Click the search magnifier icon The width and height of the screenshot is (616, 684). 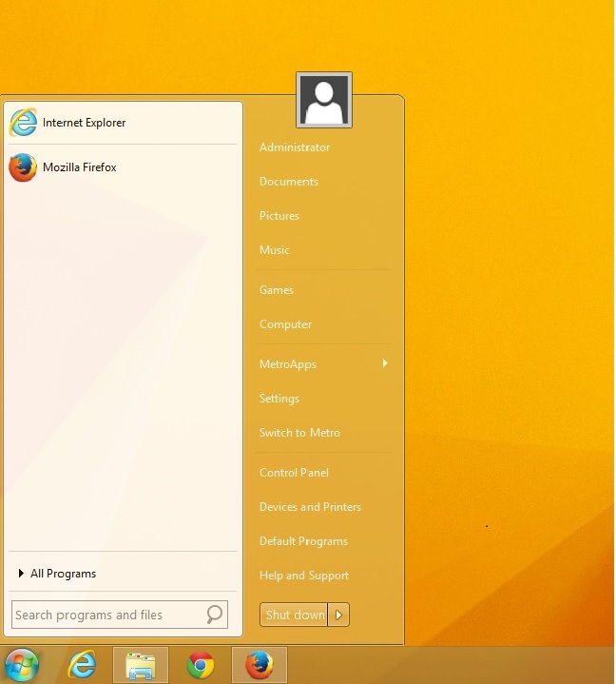tap(215, 615)
